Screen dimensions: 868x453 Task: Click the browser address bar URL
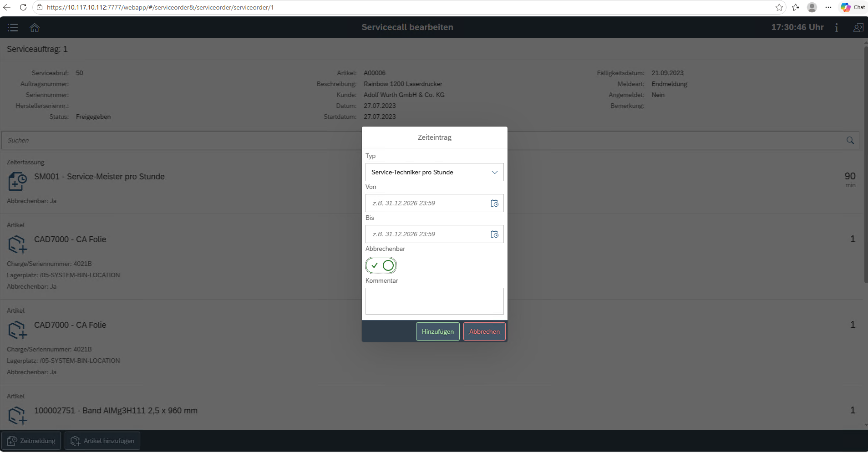[160, 7]
